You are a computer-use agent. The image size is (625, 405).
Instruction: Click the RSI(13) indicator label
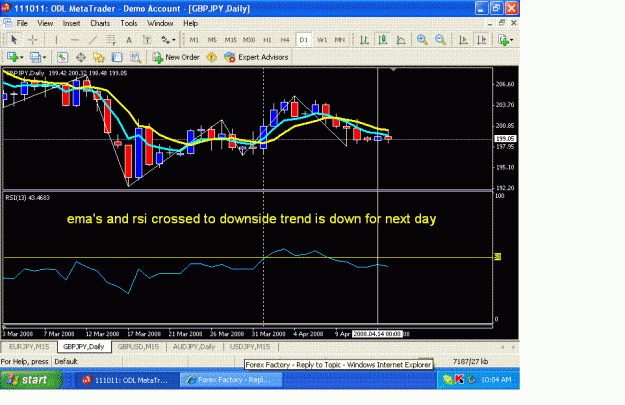coord(28,198)
